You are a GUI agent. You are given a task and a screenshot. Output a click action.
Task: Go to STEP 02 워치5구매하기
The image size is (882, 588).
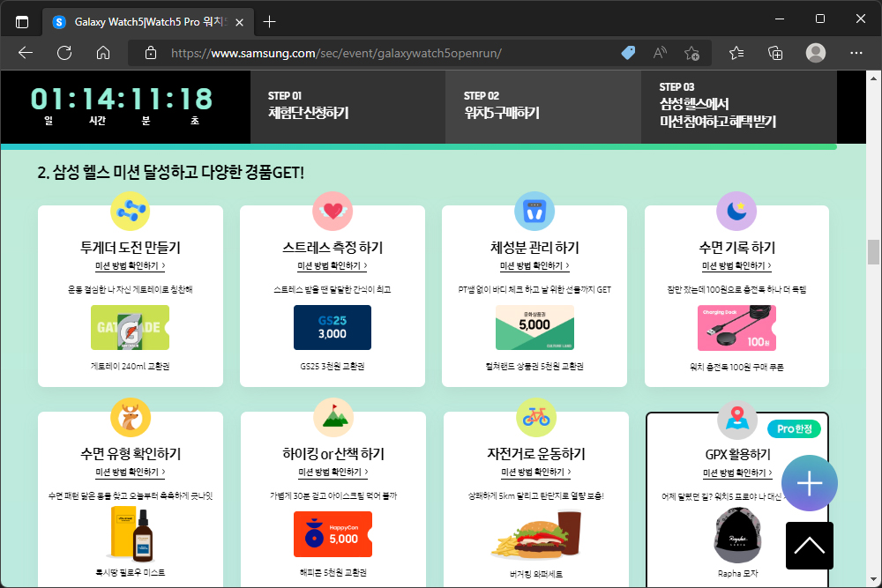pos(542,107)
